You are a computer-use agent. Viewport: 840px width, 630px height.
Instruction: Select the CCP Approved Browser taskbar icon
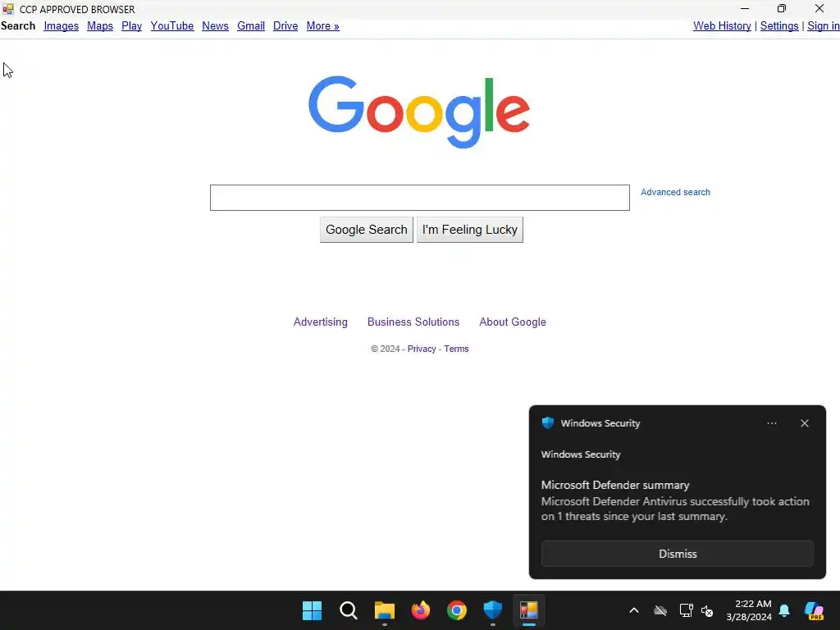pos(529,610)
